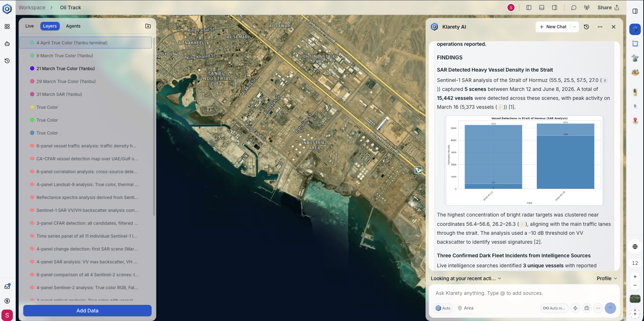Select the CA-CFAR vessel detection map layer

click(x=85, y=159)
